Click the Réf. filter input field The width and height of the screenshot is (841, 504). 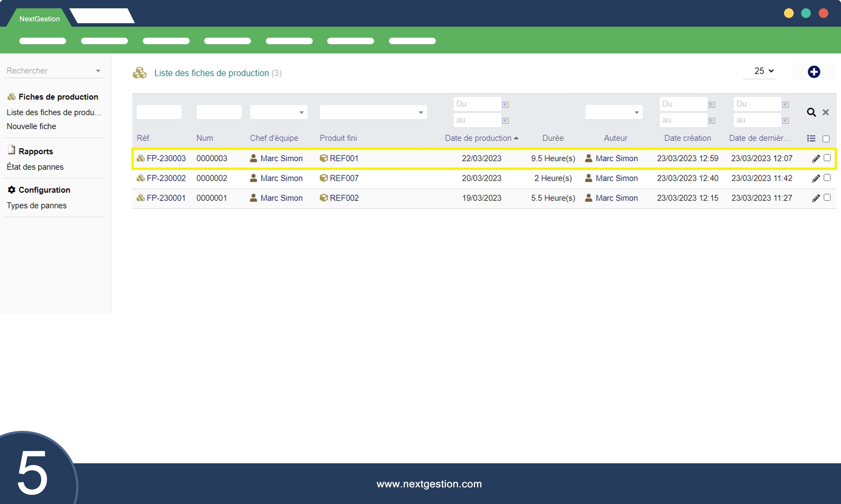159,112
